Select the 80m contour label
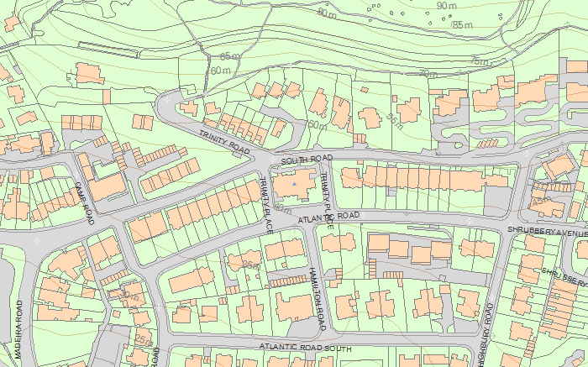 click(x=327, y=13)
